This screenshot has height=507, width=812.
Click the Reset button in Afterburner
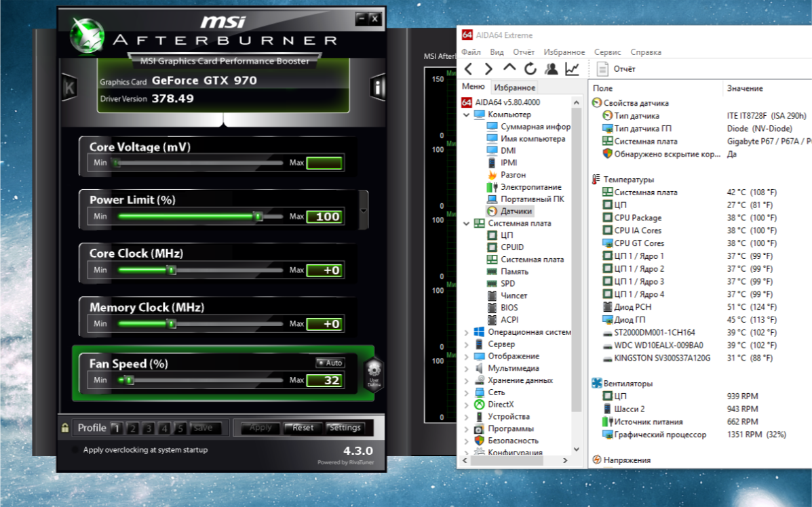click(303, 428)
